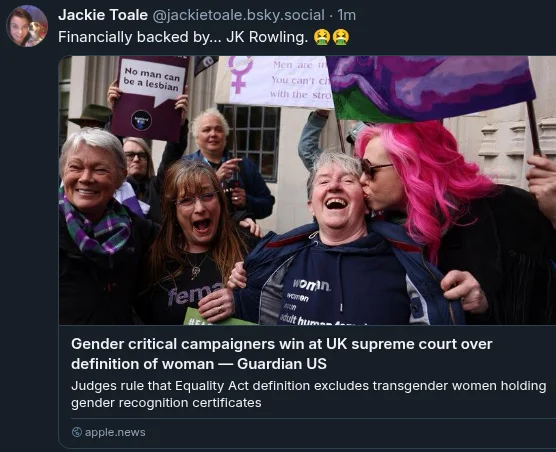Click the Jackie Toale display name
This screenshot has height=452, width=556.
(103, 15)
